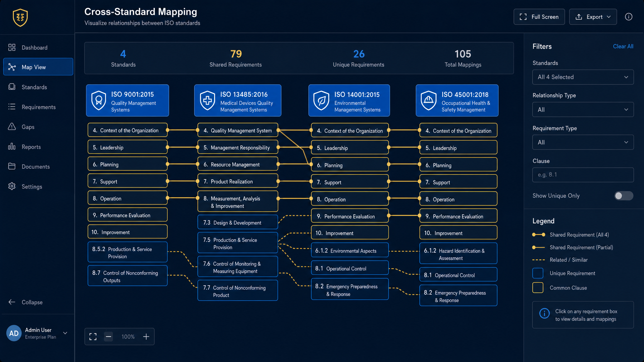Select ISO 13485 '7.3 Design & Development' box

(x=238, y=222)
